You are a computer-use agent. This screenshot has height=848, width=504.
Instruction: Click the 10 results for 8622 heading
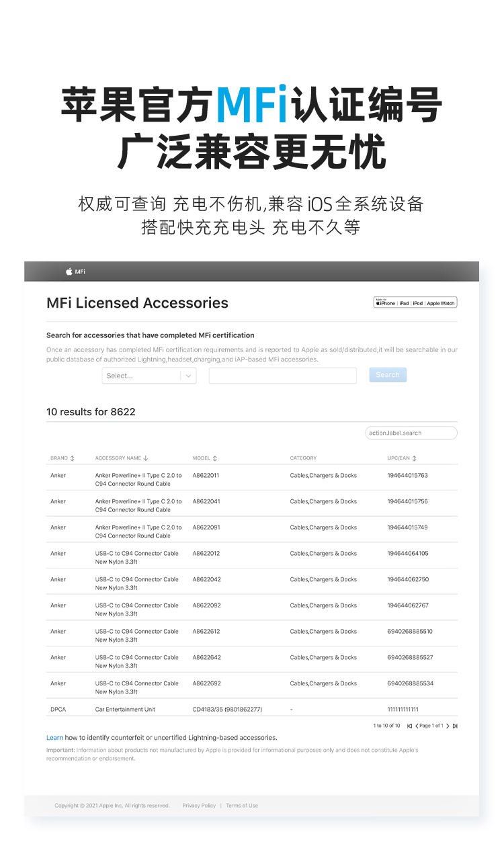91,412
